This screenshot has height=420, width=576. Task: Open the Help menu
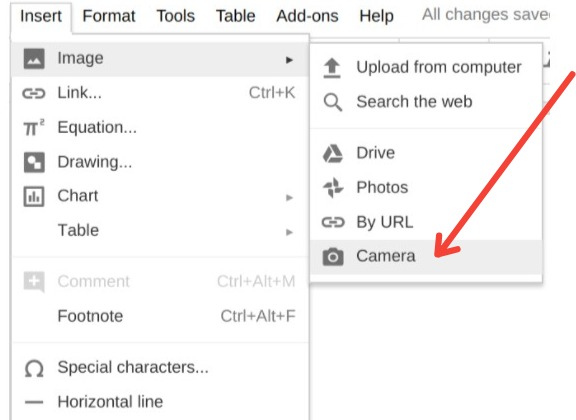click(377, 16)
